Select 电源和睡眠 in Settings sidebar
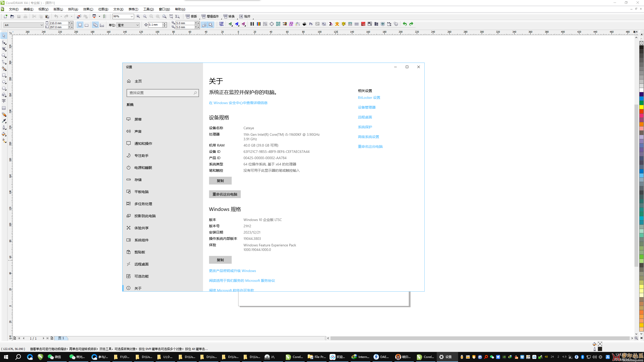Screen dimensions: 644x362 click(x=163, y=167)
